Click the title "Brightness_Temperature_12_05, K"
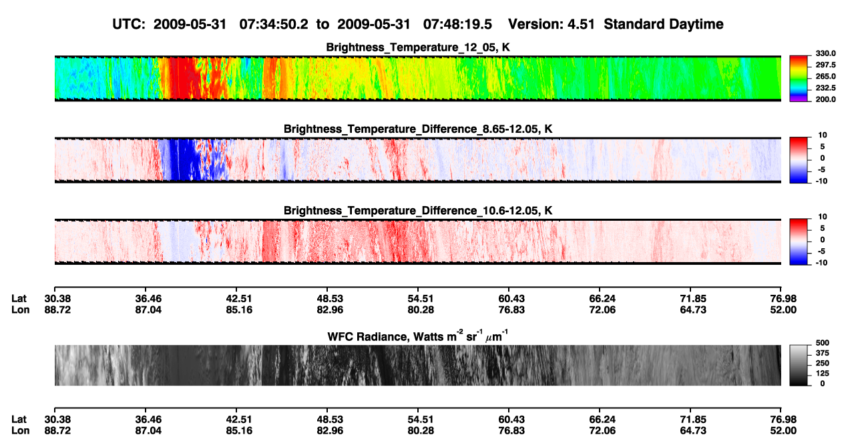The image size is (868, 445). (418, 47)
